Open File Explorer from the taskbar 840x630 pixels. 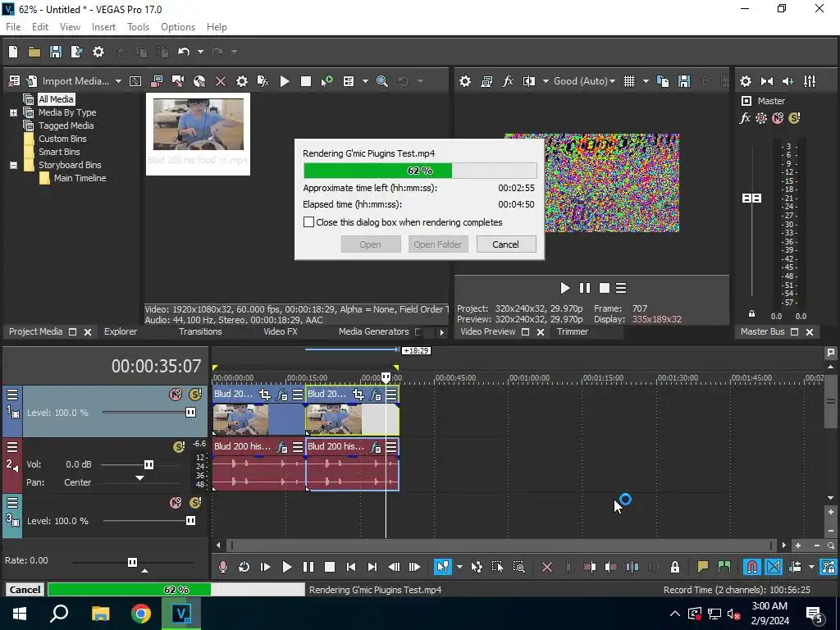click(x=100, y=614)
